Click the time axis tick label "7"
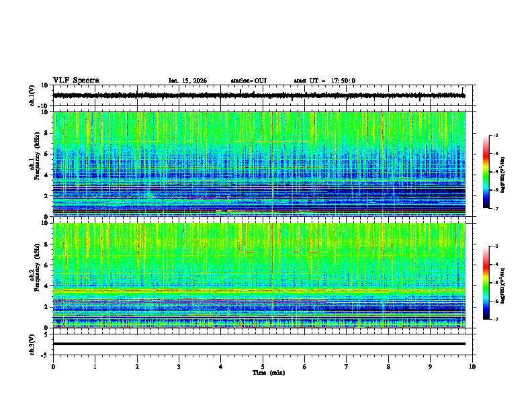 coord(347,367)
